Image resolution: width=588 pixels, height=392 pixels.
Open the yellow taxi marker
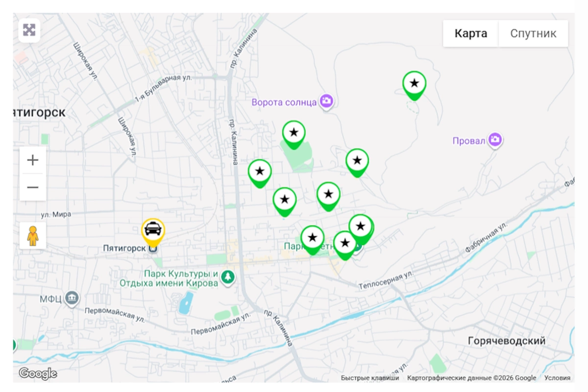click(153, 232)
